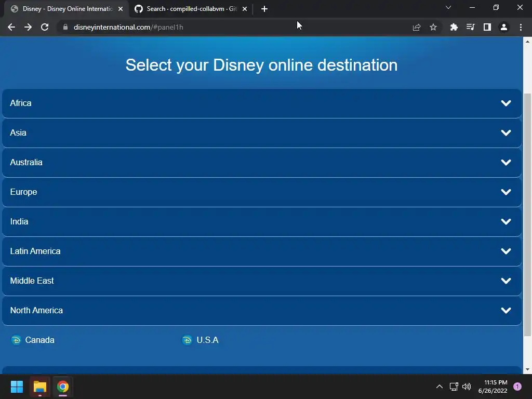The height and width of the screenshot is (399, 532).
Task: Switch to Disney Online International tab
Action: [67, 9]
